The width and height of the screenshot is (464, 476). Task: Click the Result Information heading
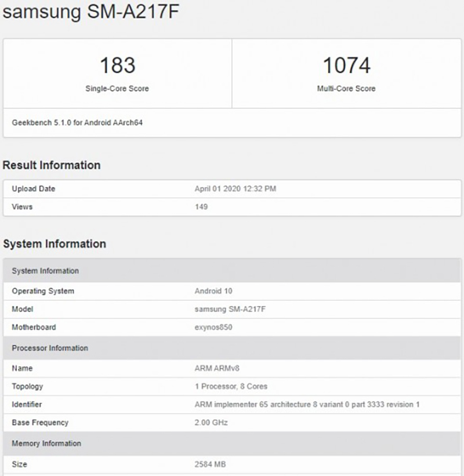52,165
